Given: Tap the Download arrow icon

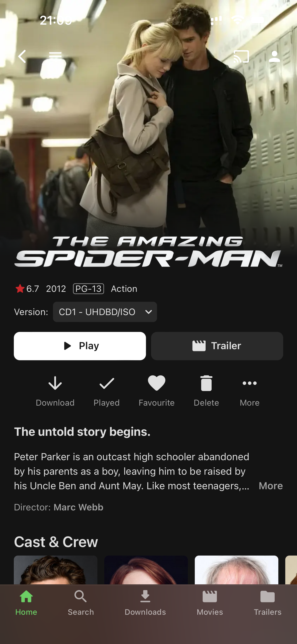Looking at the screenshot, I should point(55,383).
